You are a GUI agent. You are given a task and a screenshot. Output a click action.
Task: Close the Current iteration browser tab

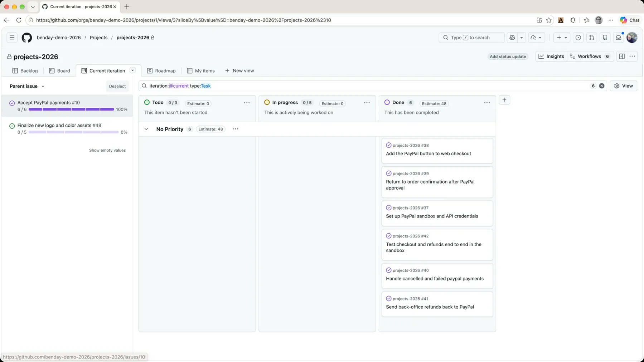point(115,6)
